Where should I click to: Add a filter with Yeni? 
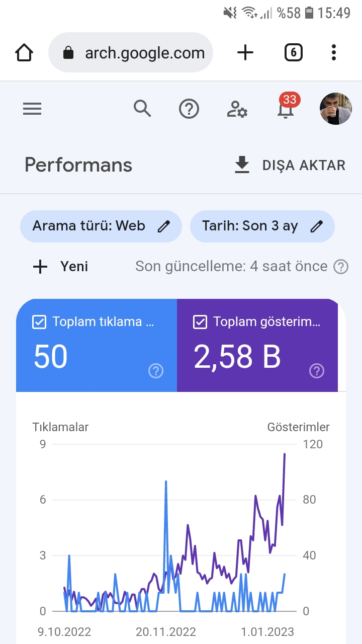point(60,267)
